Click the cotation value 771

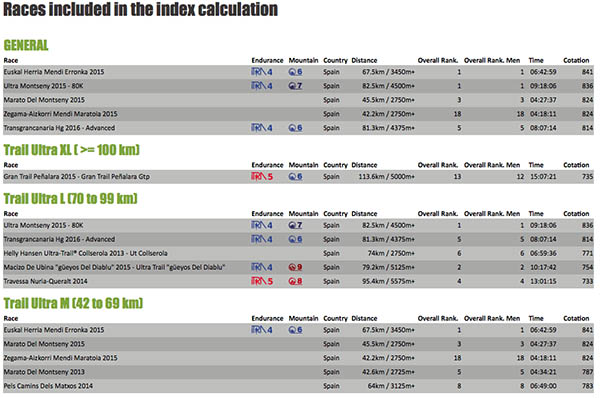pyautogui.click(x=587, y=253)
